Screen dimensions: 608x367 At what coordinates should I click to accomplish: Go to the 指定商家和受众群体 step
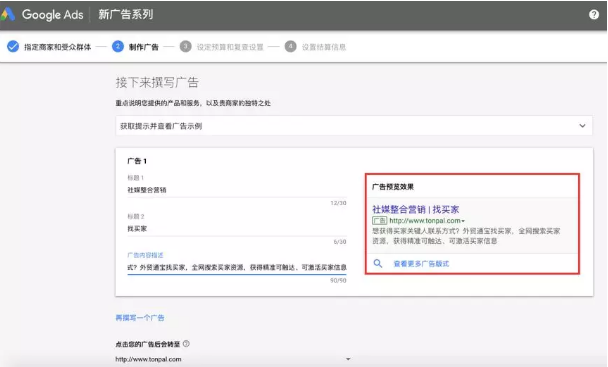57,47
